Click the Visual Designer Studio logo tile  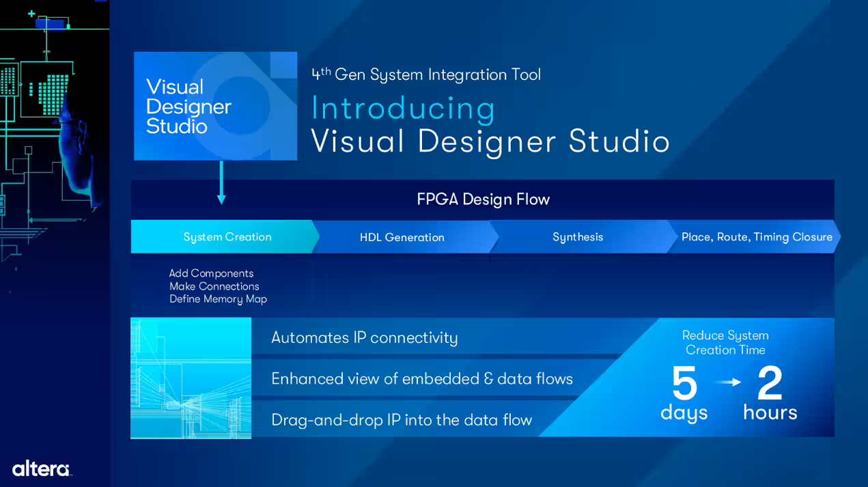215,106
